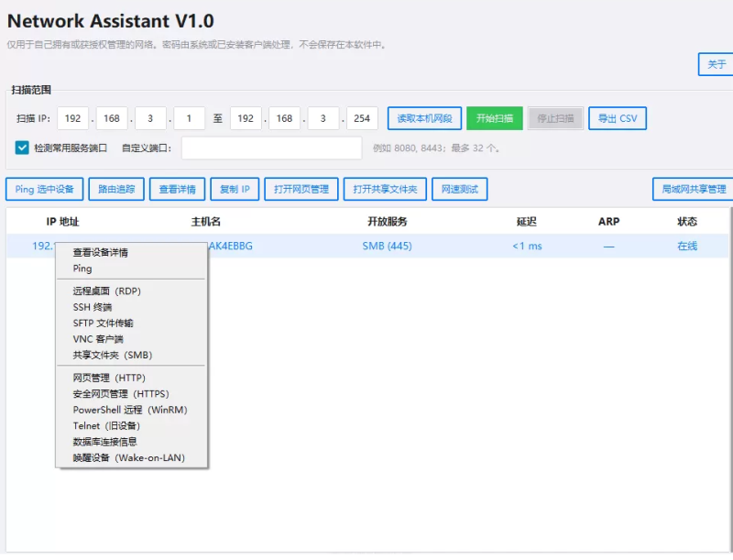Click the ARP column header
733x560 pixels.
(608, 222)
